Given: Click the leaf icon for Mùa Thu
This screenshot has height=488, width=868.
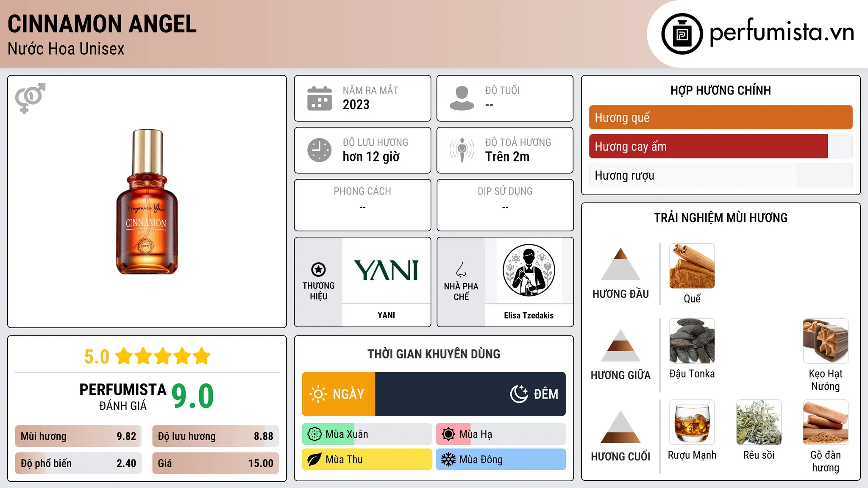Looking at the screenshot, I should click(314, 460).
